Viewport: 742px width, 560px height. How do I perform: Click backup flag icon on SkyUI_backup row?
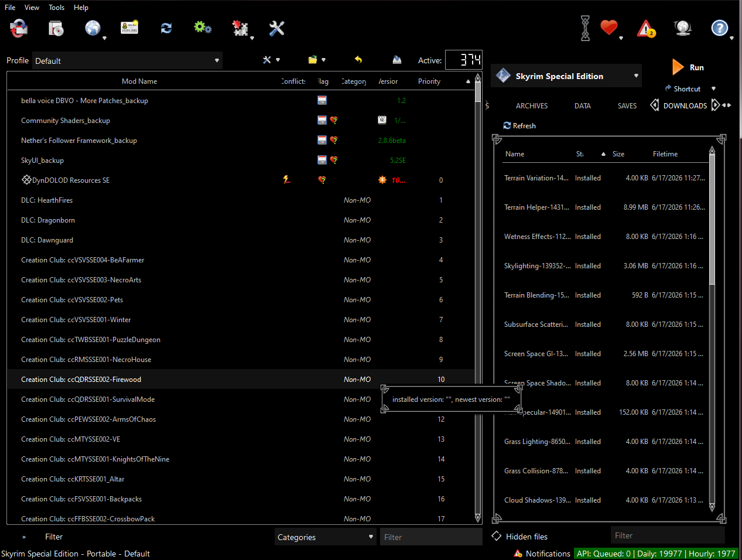point(322,160)
